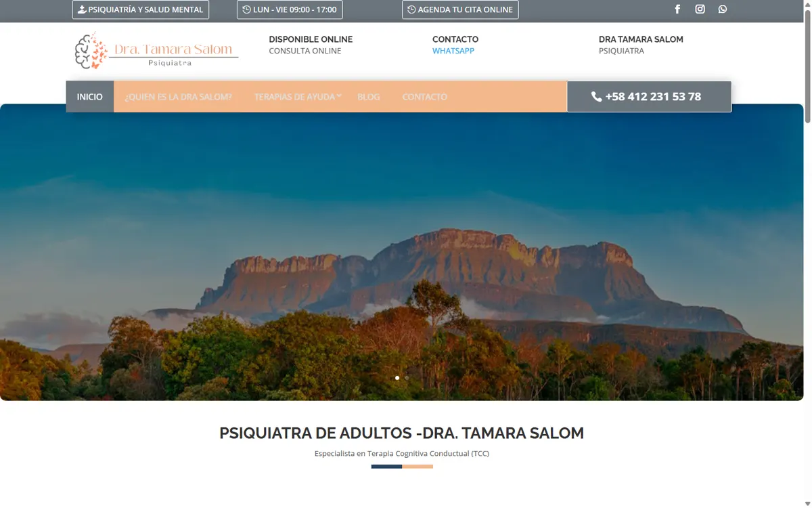The height and width of the screenshot is (508, 812).
Task: Click Agenda tu cita online button
Action: point(460,9)
